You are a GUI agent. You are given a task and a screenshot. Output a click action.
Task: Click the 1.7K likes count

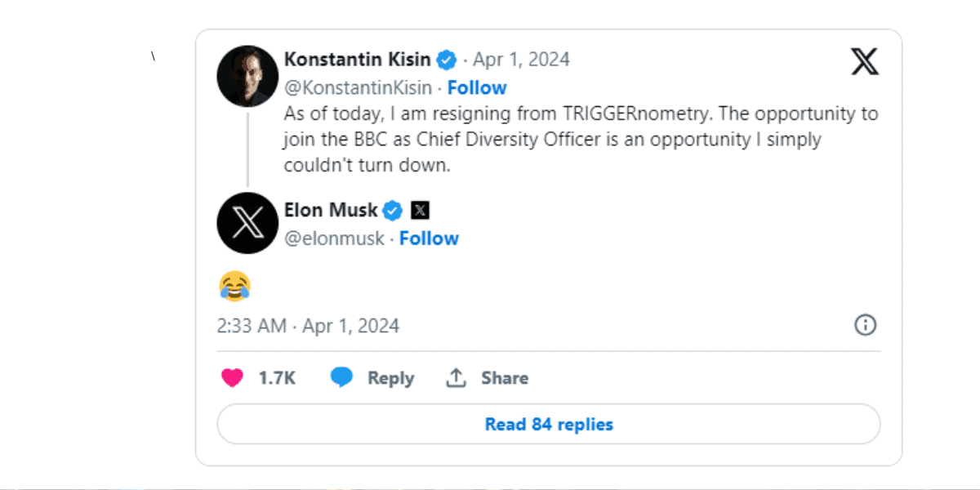(x=277, y=378)
